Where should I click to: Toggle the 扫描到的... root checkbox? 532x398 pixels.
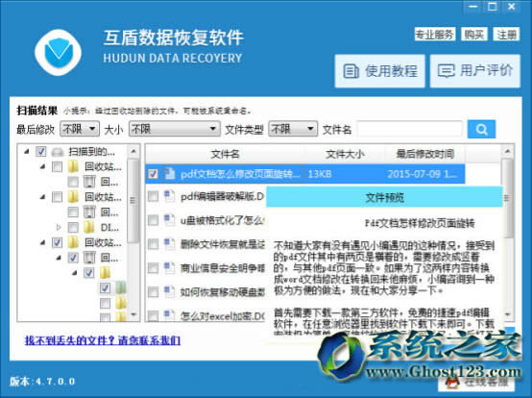click(40, 152)
